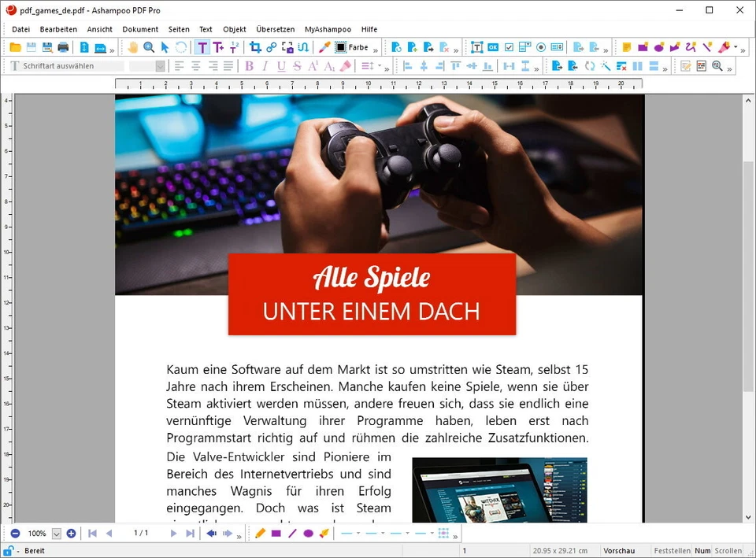Select the Rectangle drawing tool in bottom toolbar

point(277,534)
